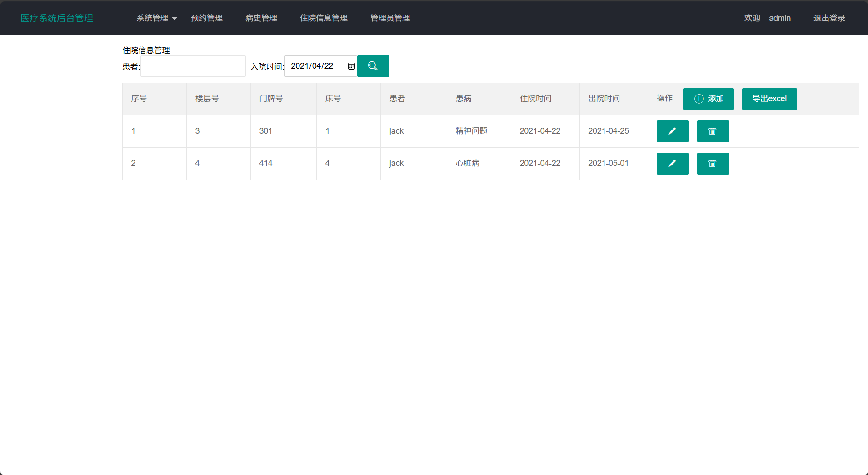
Task: Click the admin username link
Action: (x=779, y=18)
